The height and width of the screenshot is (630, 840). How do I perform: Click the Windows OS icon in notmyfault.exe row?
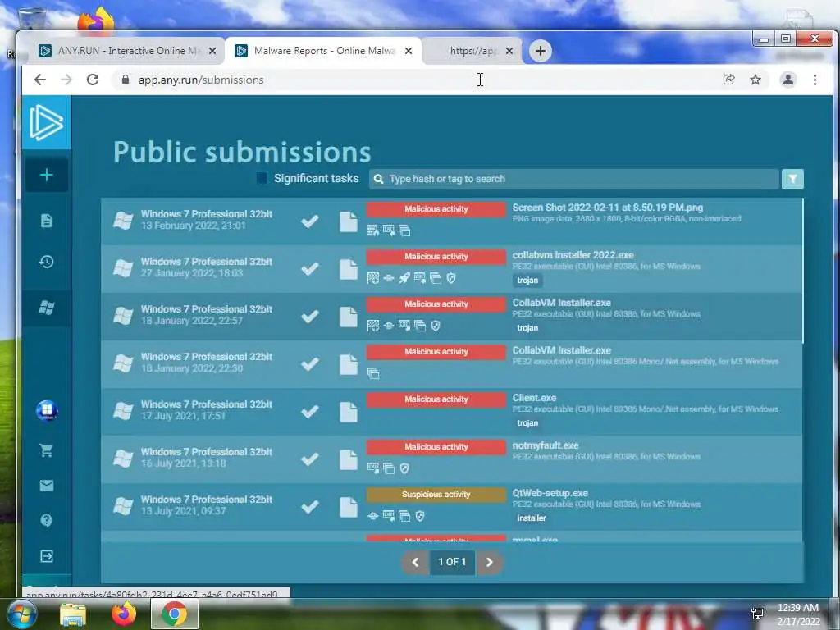[x=123, y=459]
